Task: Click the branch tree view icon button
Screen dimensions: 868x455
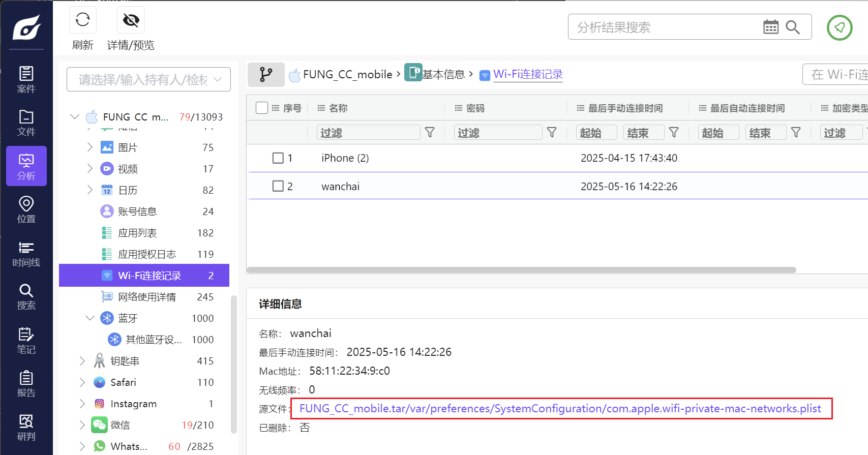Action: [x=266, y=75]
